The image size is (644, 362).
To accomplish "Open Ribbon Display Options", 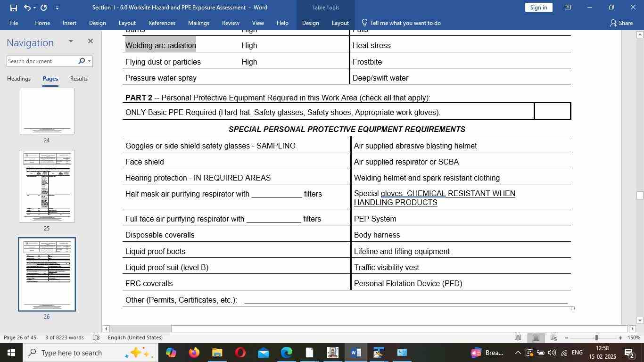I will coord(568,8).
